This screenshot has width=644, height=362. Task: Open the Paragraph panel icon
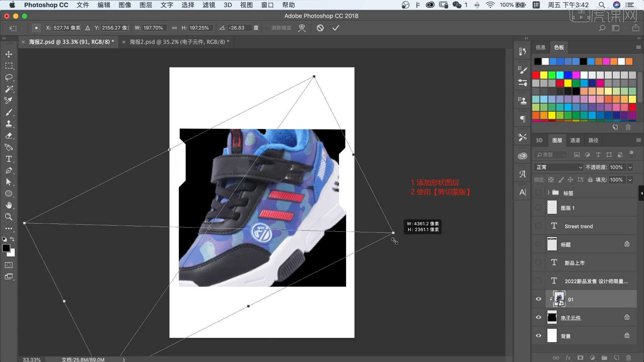click(x=522, y=119)
